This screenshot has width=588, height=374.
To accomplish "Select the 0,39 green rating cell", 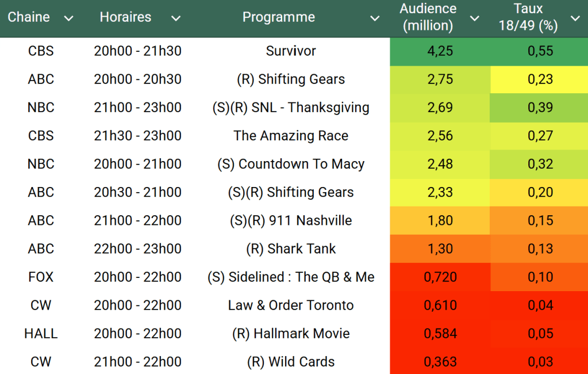I will [540, 108].
